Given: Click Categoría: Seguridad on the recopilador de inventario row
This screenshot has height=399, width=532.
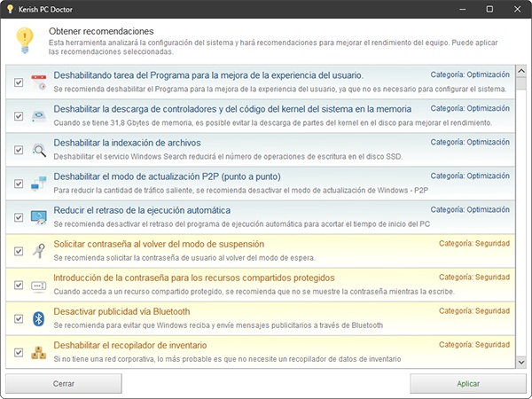Looking at the screenshot, I should [x=474, y=345].
